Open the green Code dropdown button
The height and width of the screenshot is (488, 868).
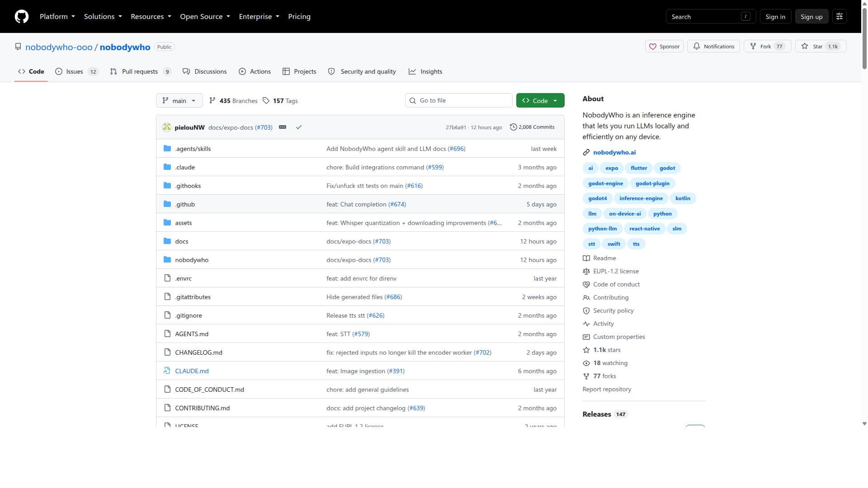pyautogui.click(x=540, y=101)
